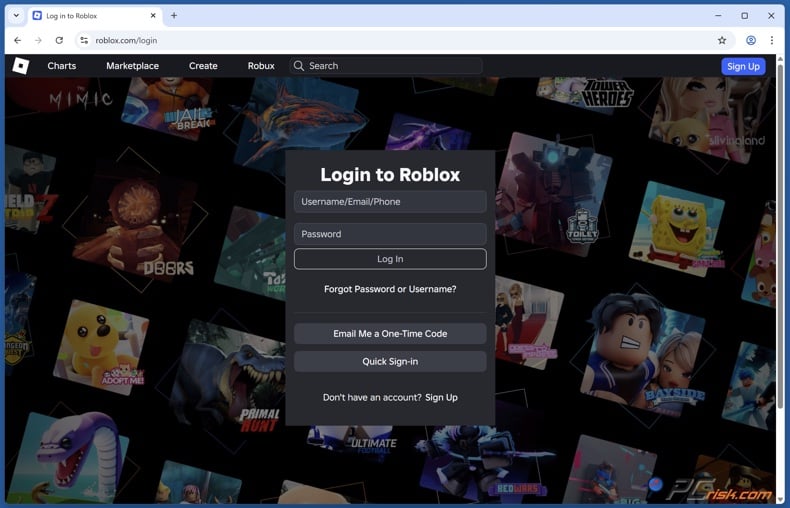Screen dimensions: 790x508
Task: Click the Ultimate Football thumbnail
Action: pos(353,442)
